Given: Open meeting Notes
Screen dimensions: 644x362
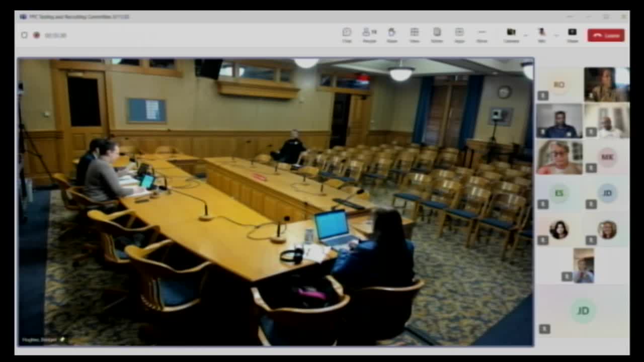Looking at the screenshot, I should point(437,35).
